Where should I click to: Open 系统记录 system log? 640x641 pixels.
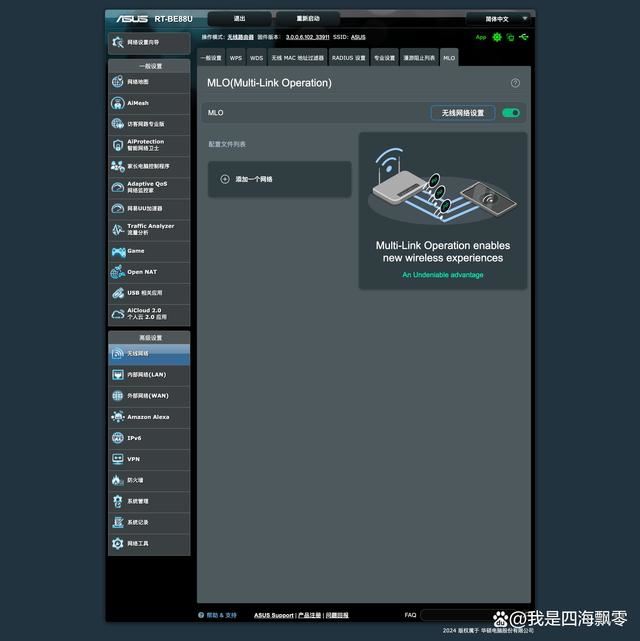coord(149,522)
